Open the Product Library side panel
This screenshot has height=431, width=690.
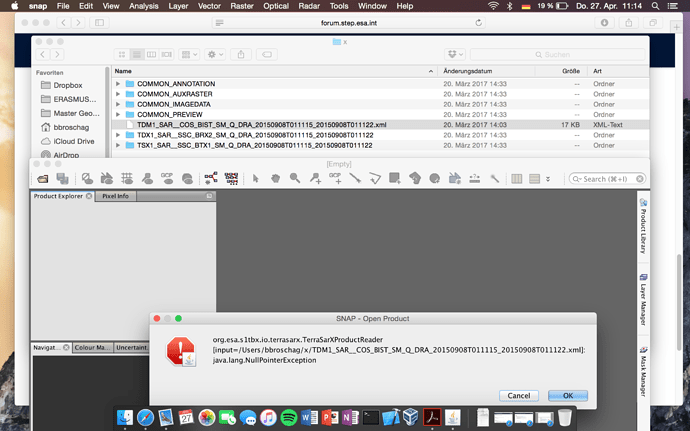643,226
